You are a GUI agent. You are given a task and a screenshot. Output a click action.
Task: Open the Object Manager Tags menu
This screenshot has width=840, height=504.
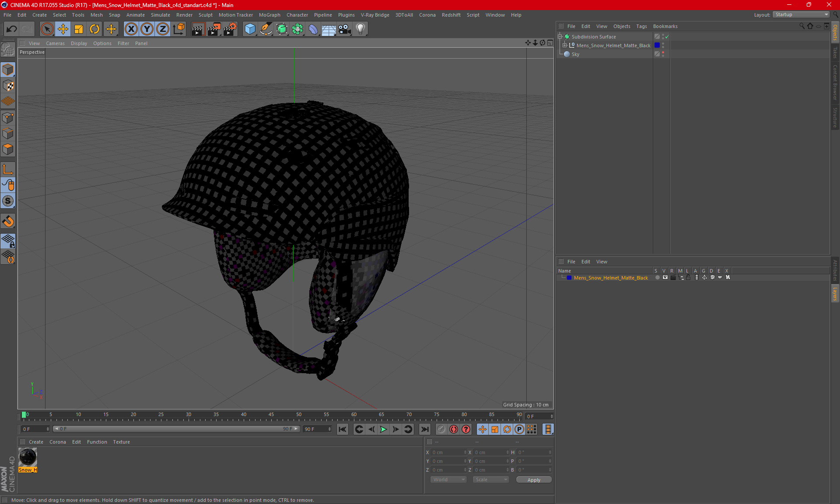click(x=641, y=26)
